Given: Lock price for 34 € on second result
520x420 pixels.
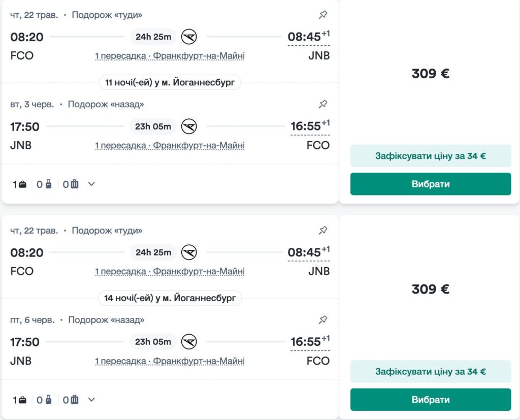Looking at the screenshot, I should (430, 371).
